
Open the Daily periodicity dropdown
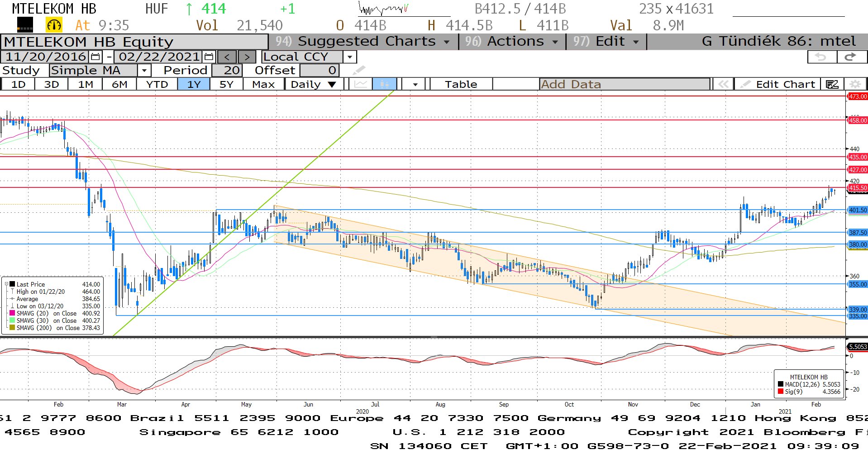pyautogui.click(x=314, y=84)
